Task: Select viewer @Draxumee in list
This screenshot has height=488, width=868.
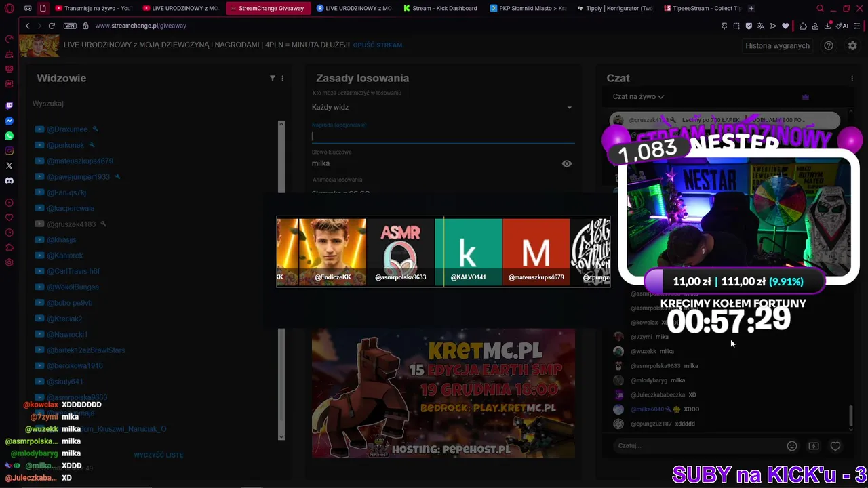Action: [67, 129]
